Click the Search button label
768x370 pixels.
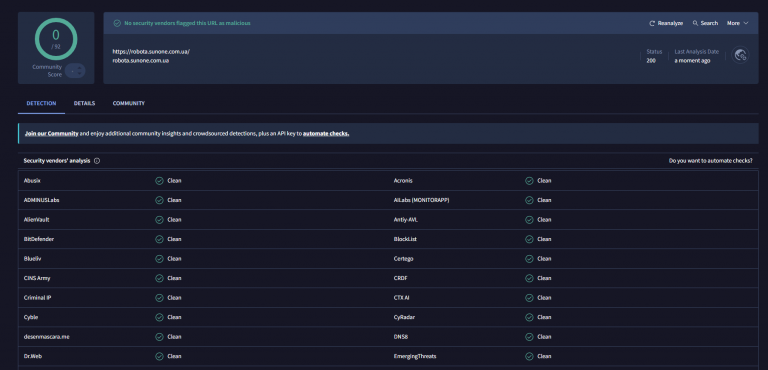pyautogui.click(x=709, y=23)
